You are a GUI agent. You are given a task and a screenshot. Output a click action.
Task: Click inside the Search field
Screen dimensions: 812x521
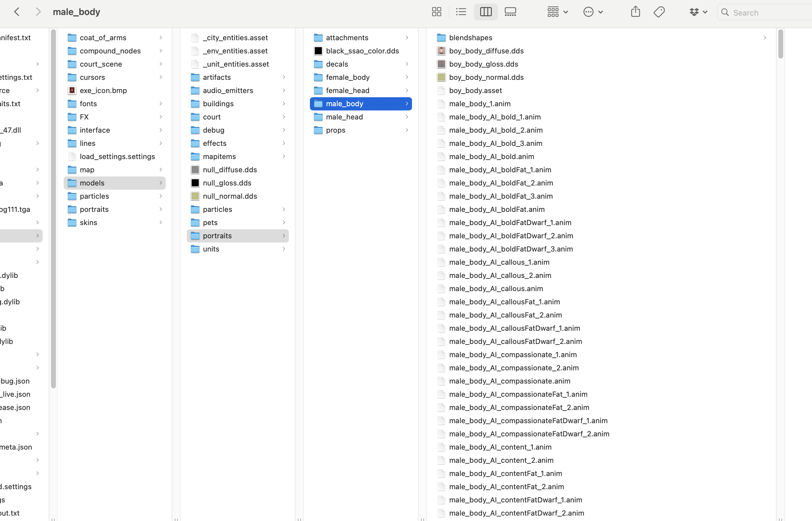762,13
